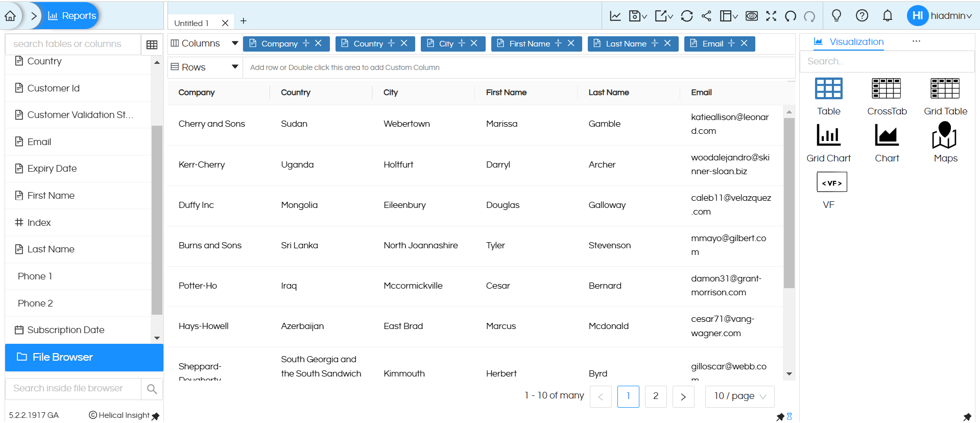Open the Visualization tab
The height and width of the screenshot is (423, 980).
(x=849, y=42)
